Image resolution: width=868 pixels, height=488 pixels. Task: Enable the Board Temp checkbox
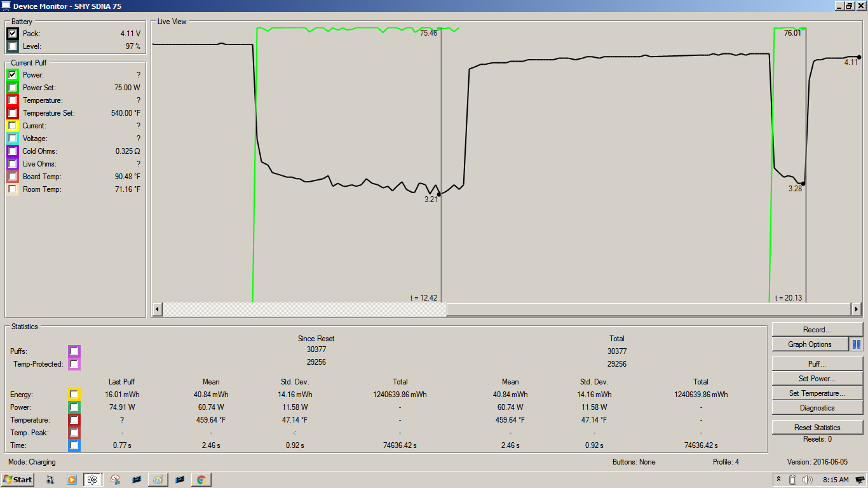coord(13,177)
